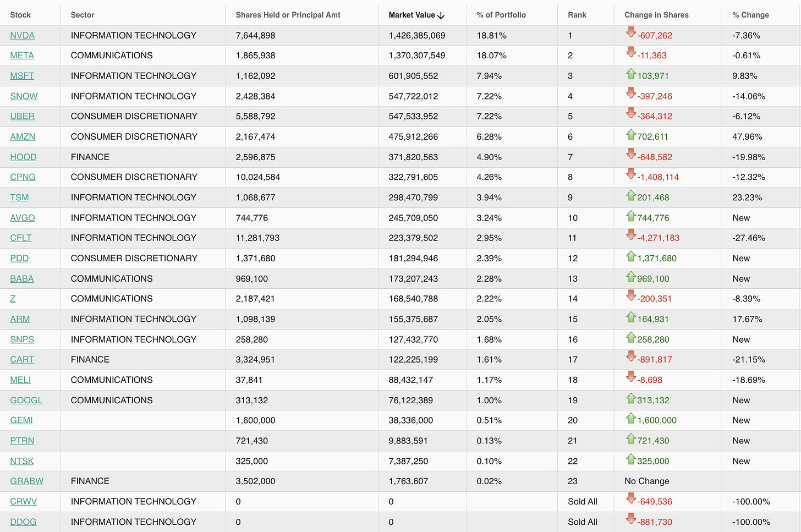Open the PTRN ticker link
801x532 pixels.
click(22, 441)
